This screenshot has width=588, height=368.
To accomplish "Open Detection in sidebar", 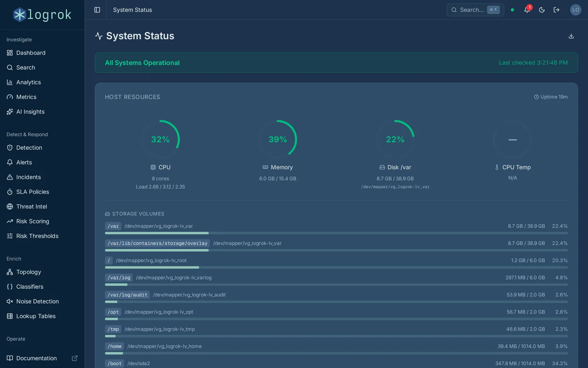I will click(x=42, y=148).
